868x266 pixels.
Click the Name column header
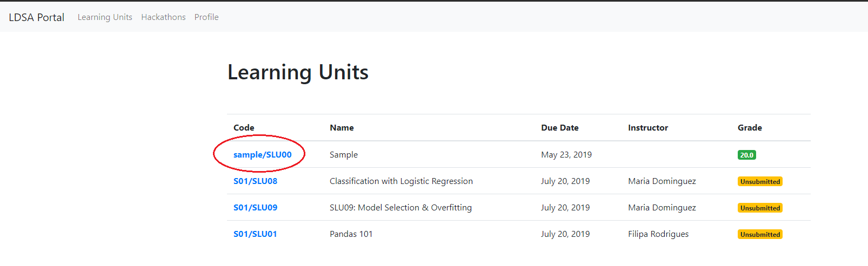[342, 128]
